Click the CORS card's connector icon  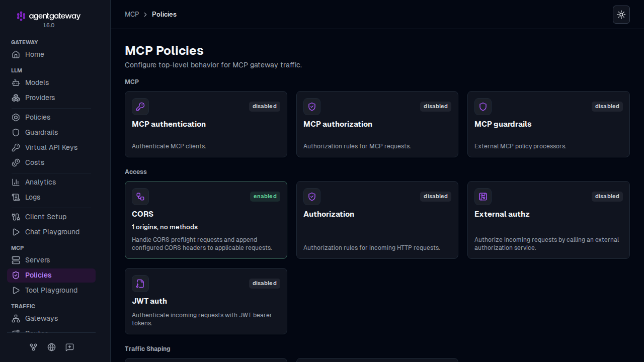coord(140,197)
